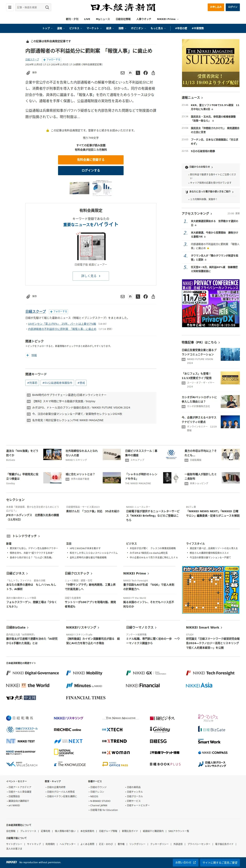This screenshot has width=246, height=868.
Task: Open PRIVACY CONFERENCE ad banner
Action: (211, 303)
